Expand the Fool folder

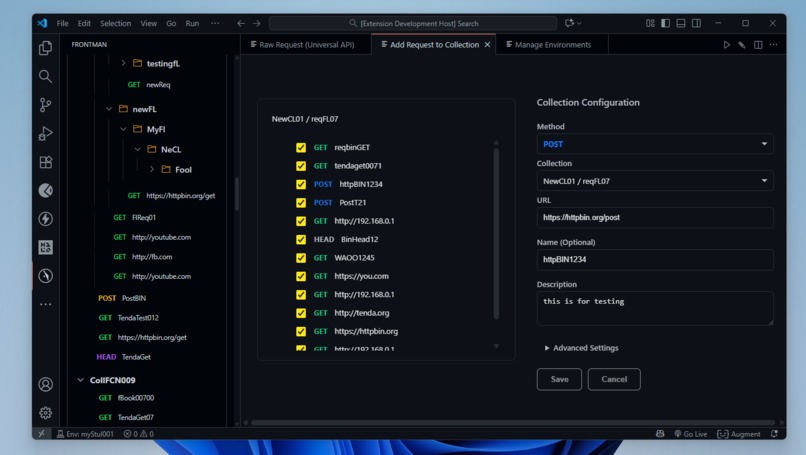pyautogui.click(x=152, y=169)
